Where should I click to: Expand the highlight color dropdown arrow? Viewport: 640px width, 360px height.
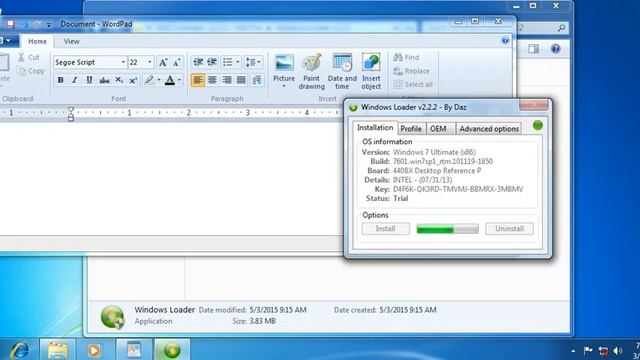tap(159, 80)
